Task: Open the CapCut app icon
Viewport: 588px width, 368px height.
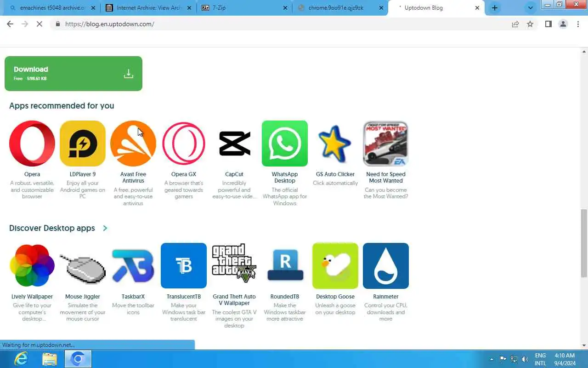Action: point(234,144)
